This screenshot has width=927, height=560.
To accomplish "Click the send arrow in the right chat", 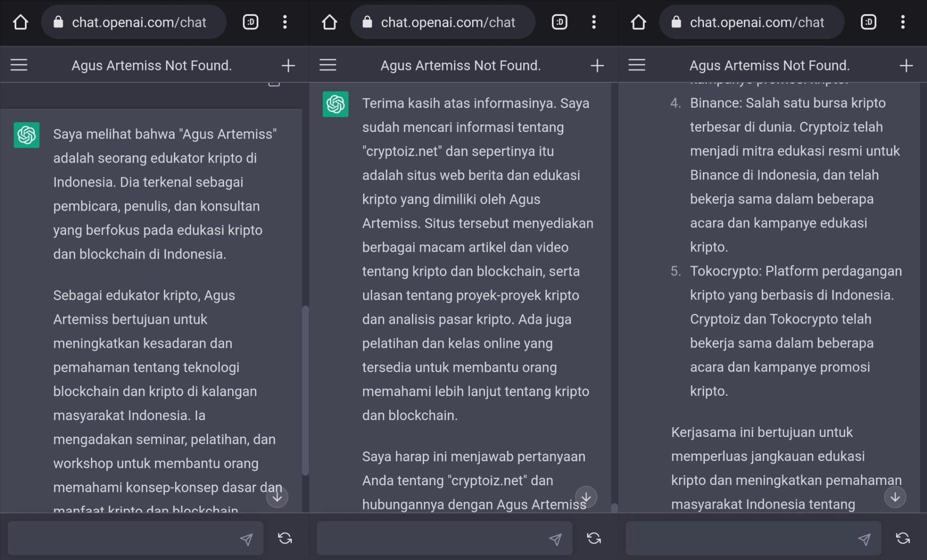I will pyautogui.click(x=864, y=539).
